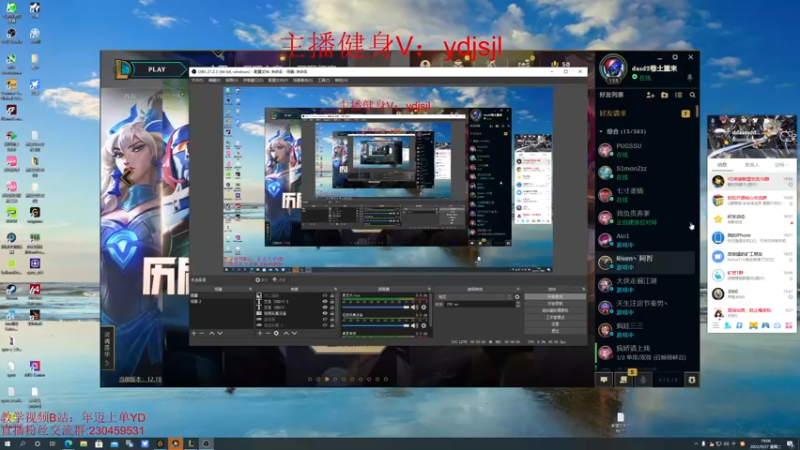
Task: Switch to QQ 联系人 tab
Action: pos(752,165)
